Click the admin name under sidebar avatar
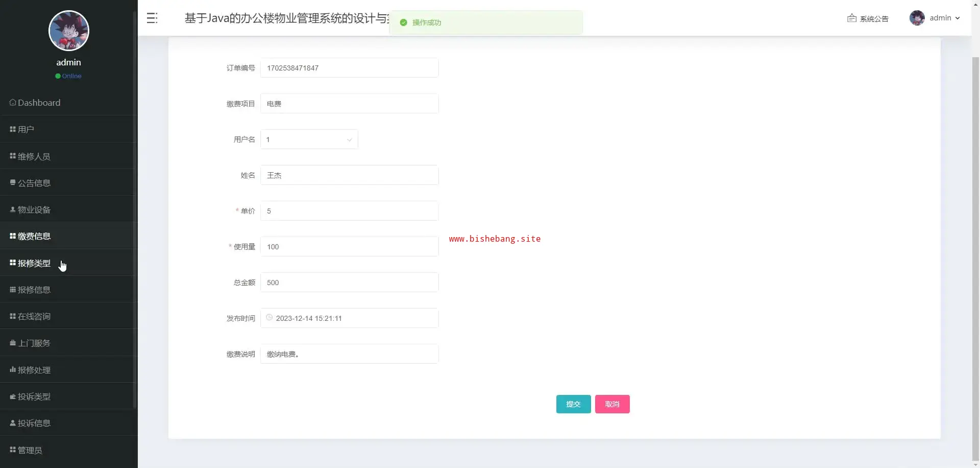 point(69,62)
